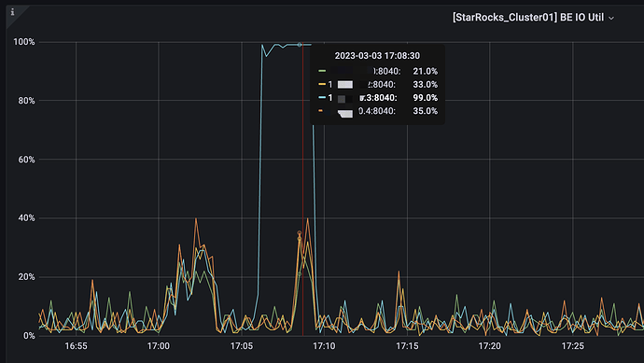Image resolution: width=644 pixels, height=363 pixels.
Task: Click the yellow series color dash in tooltip
Action: tap(322, 84)
